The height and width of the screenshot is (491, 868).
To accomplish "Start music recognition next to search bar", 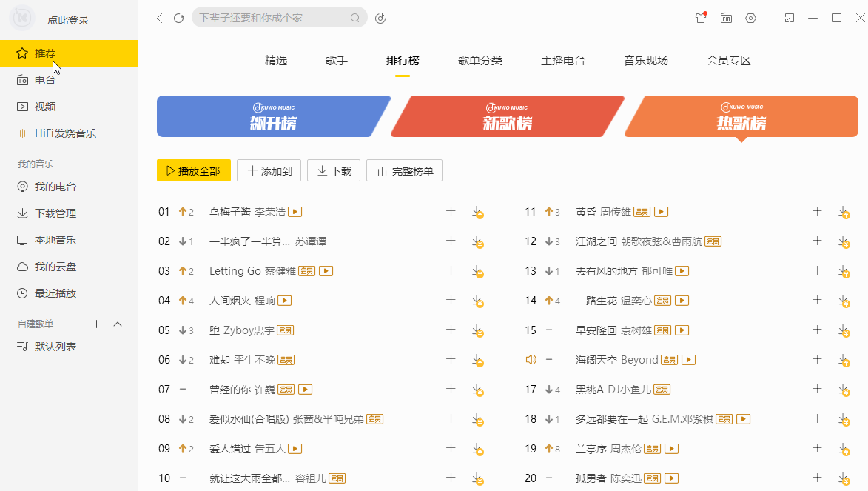I will 380,18.
